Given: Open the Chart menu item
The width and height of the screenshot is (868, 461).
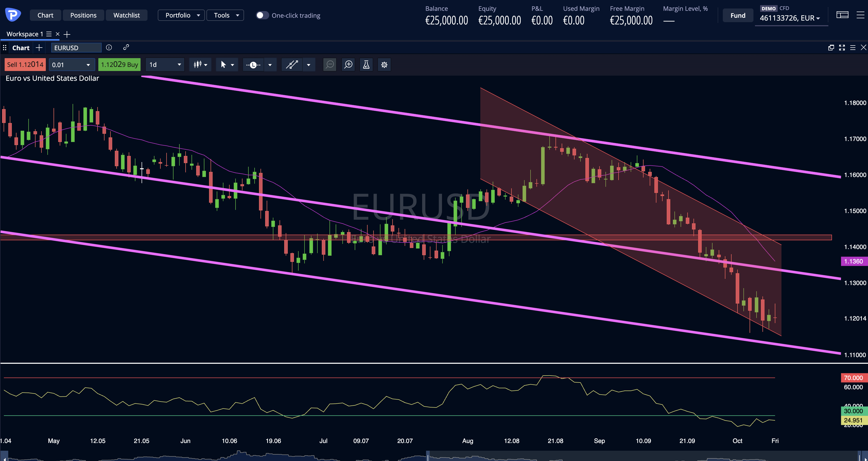Looking at the screenshot, I should (x=46, y=15).
